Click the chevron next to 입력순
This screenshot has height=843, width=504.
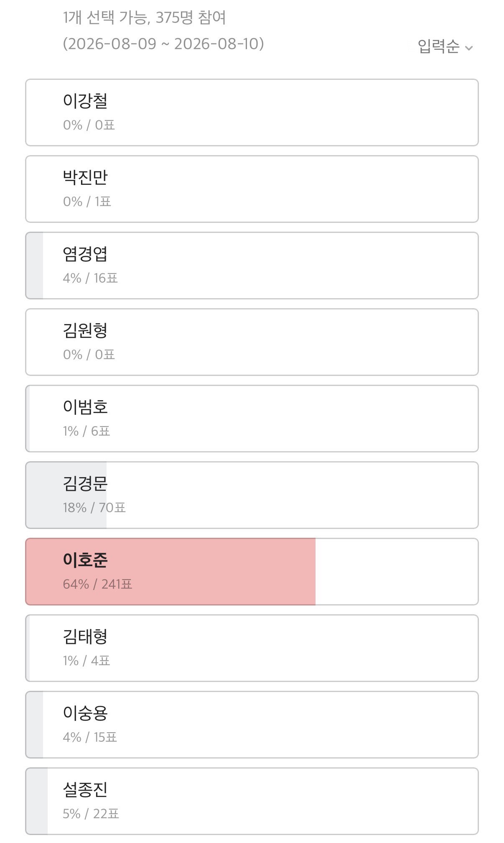(x=469, y=48)
